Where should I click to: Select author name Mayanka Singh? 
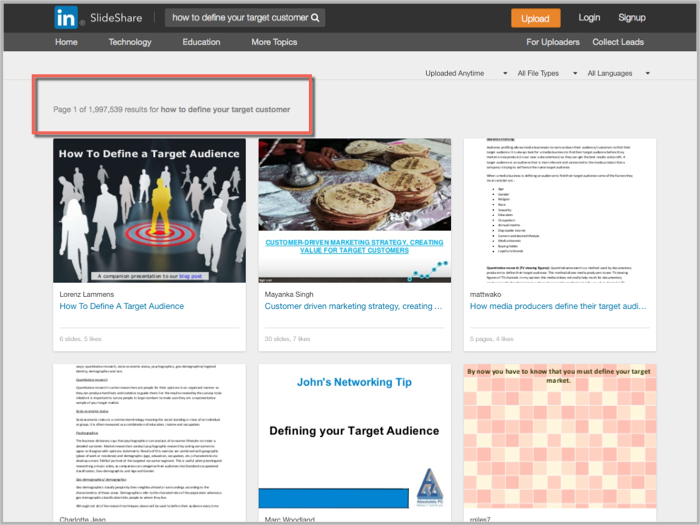pyautogui.click(x=289, y=294)
